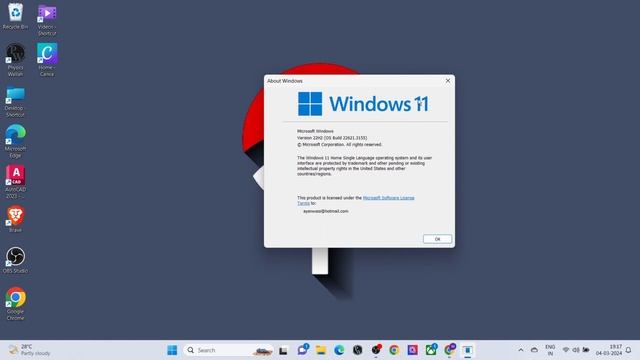Click OK in the About Windows dialog
640x360 pixels.
pos(437,239)
